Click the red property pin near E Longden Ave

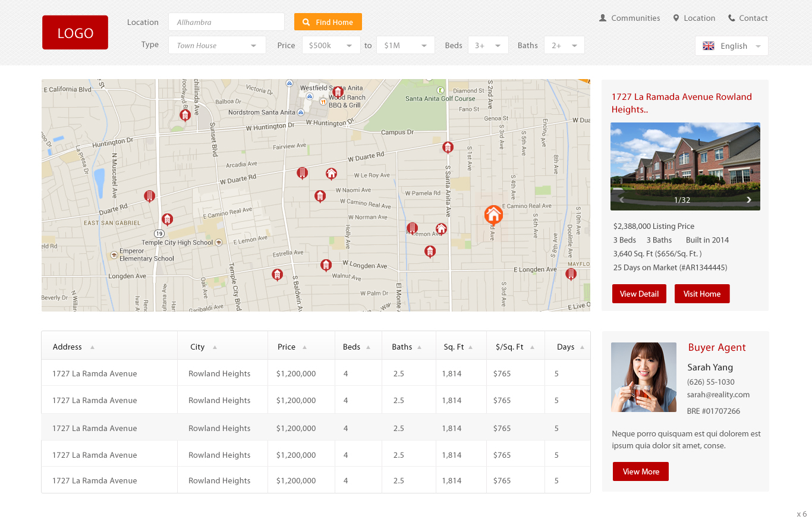click(571, 274)
